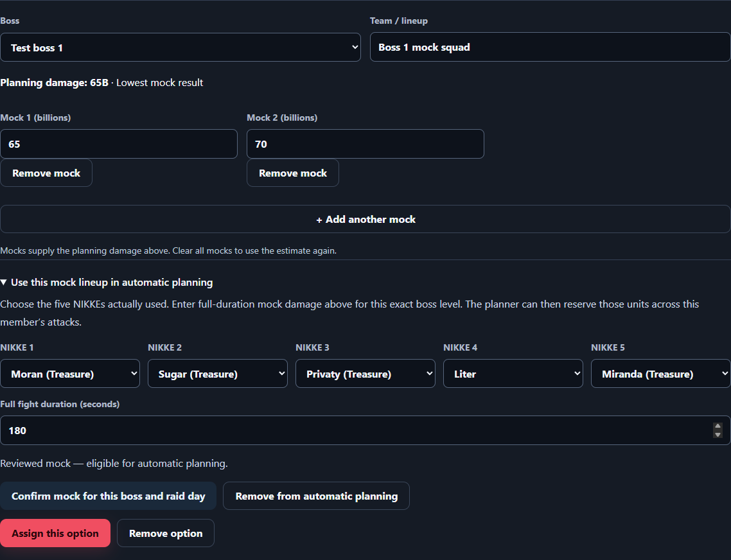Click the 'Team / lineup' label
Viewport: 731px width, 560px height.
click(x=399, y=21)
